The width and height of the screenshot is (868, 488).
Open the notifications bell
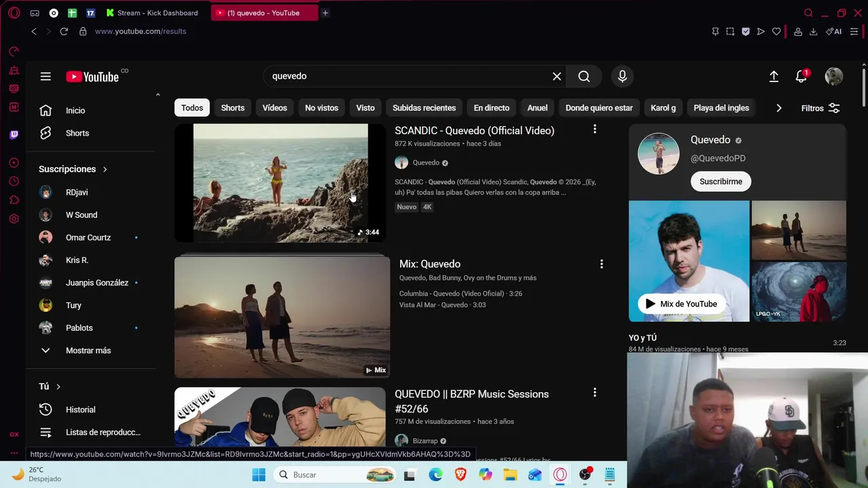[x=802, y=77]
